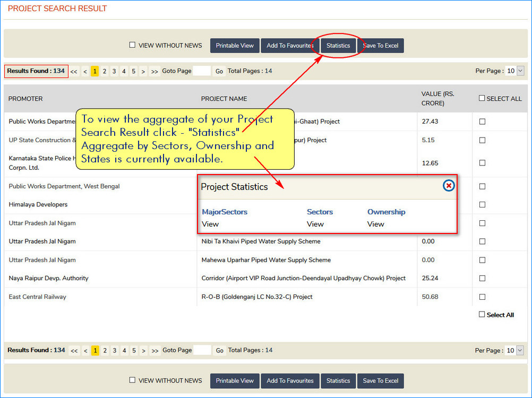Click bottom next page arrow
The height and width of the screenshot is (398, 532).
click(143, 351)
